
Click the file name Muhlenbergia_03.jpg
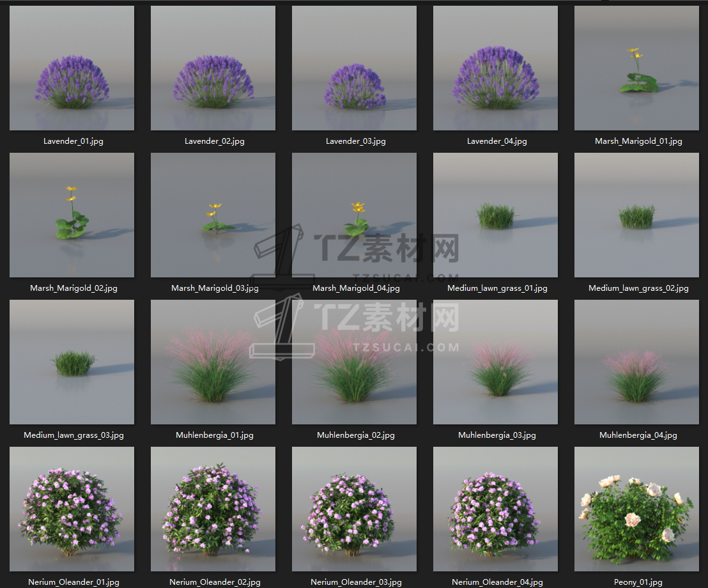coord(497,435)
